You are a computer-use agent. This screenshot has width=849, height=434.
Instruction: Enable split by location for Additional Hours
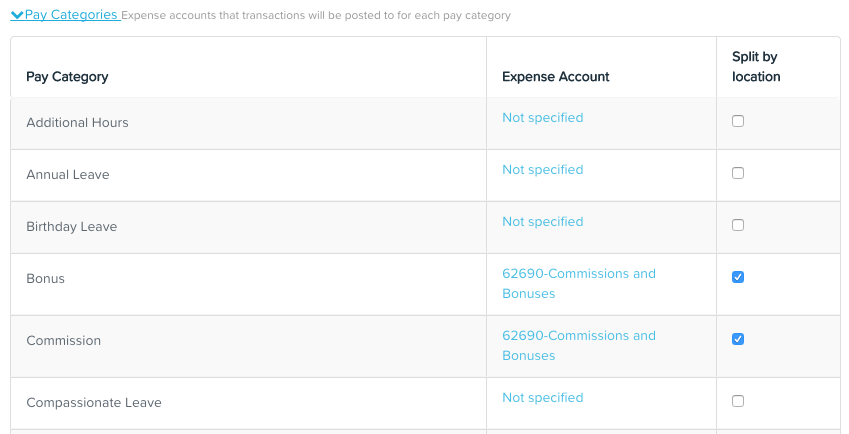tap(737, 121)
